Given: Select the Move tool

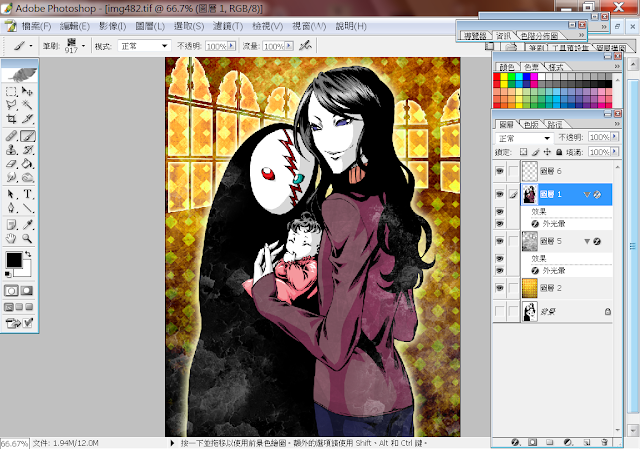Looking at the screenshot, I should click(x=27, y=91).
